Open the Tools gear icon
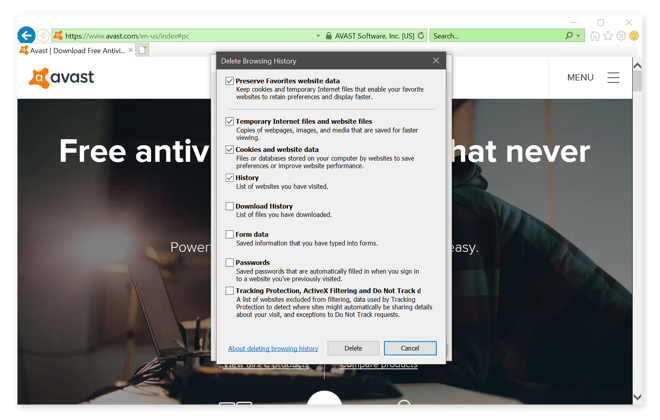Viewport: 660px width, 420px height. [621, 36]
